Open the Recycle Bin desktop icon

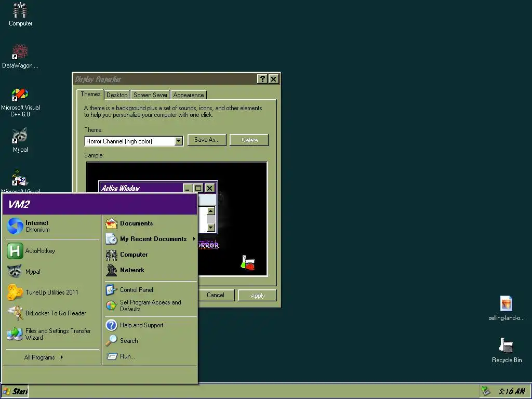pos(507,350)
